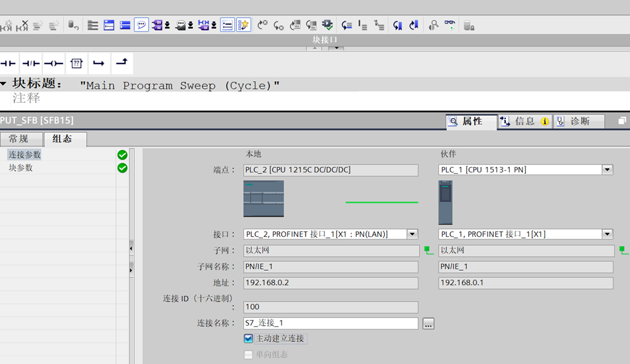The height and width of the screenshot is (364, 630).
Task: Click the monitoring glasses icon
Action: [450, 25]
